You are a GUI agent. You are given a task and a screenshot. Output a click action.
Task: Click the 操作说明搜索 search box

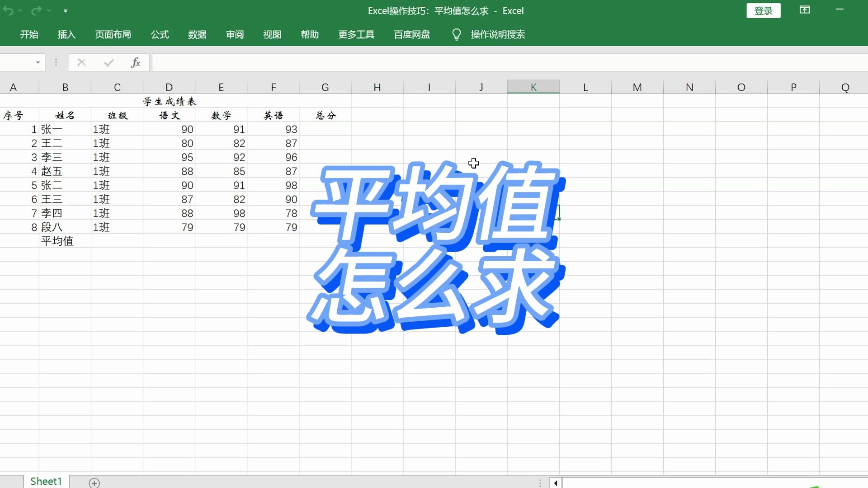point(498,34)
